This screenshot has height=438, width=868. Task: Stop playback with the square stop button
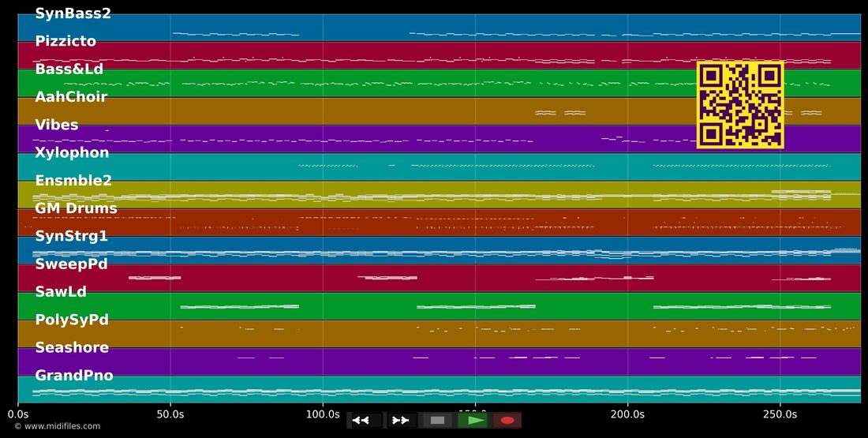pyautogui.click(x=437, y=421)
